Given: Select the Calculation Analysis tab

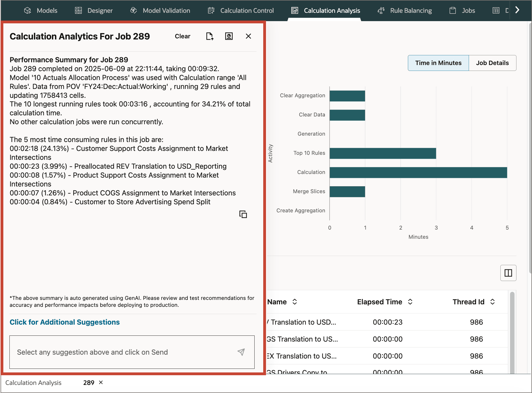Looking at the screenshot, I should pos(325,11).
